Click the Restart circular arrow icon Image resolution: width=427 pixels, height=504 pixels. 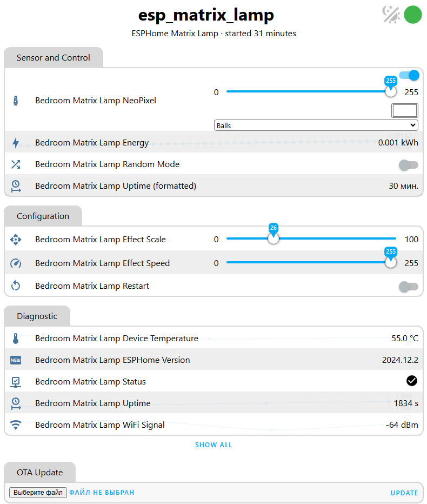coord(16,286)
